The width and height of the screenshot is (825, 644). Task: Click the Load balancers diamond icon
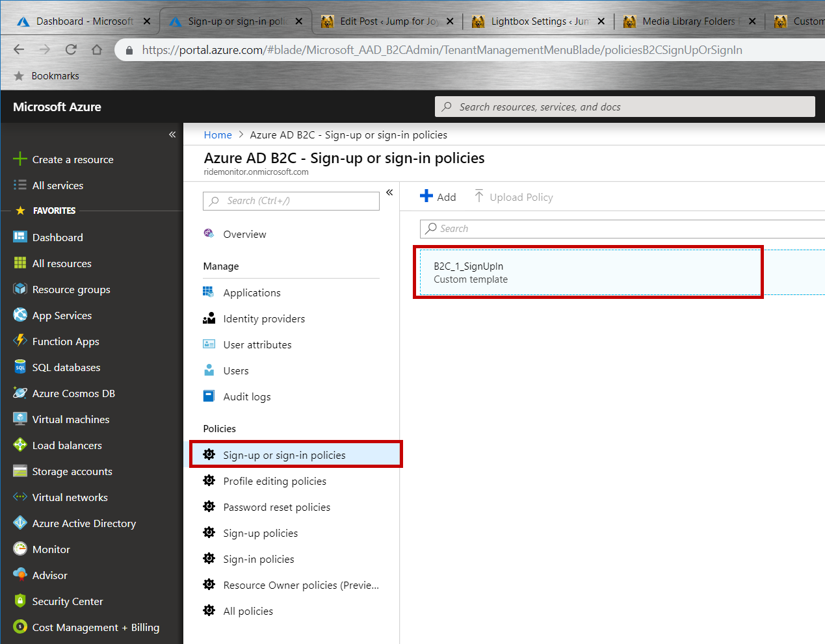(x=20, y=445)
